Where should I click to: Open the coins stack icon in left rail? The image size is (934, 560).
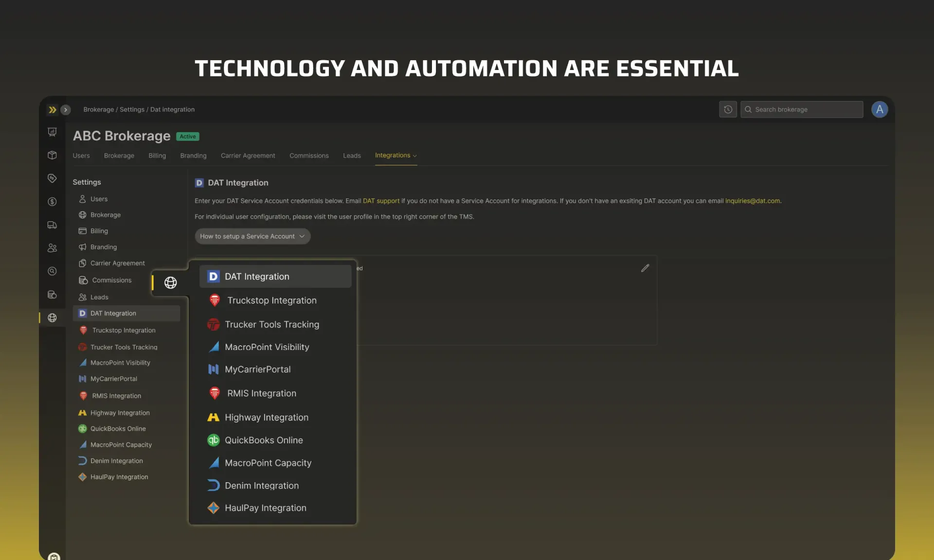[x=52, y=295]
